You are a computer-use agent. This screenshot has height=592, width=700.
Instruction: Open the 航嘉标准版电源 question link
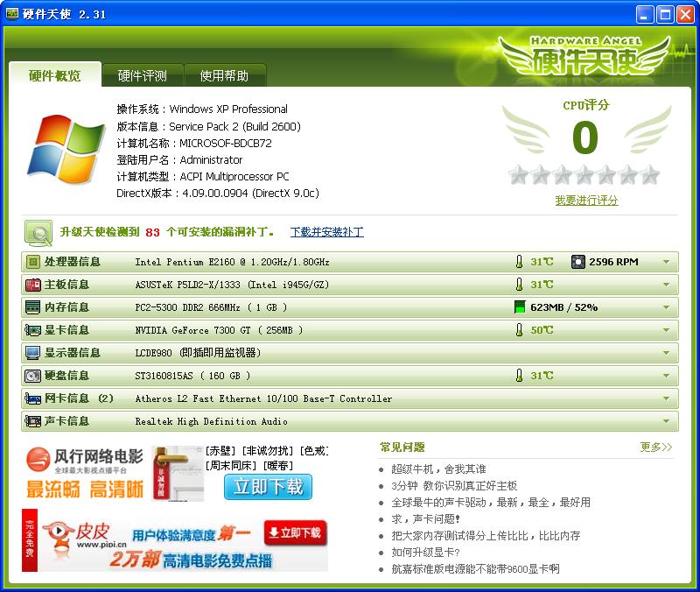point(475,568)
